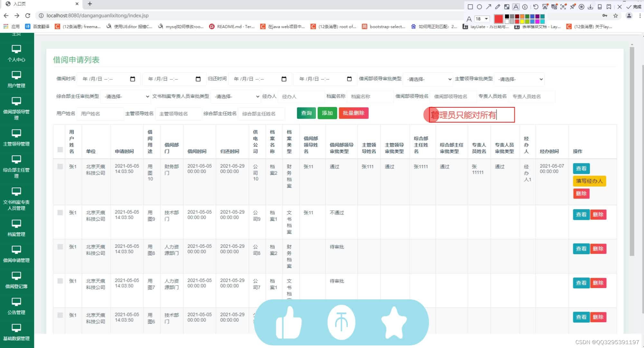The height and width of the screenshot is (348, 644).
Task: Click the yellow 填写经办人 button
Action: pos(589,181)
